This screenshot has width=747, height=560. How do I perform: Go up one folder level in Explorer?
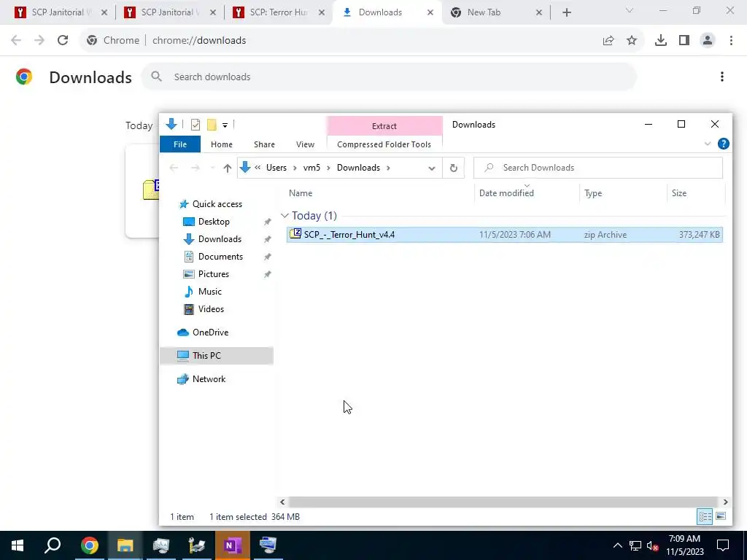pos(228,168)
